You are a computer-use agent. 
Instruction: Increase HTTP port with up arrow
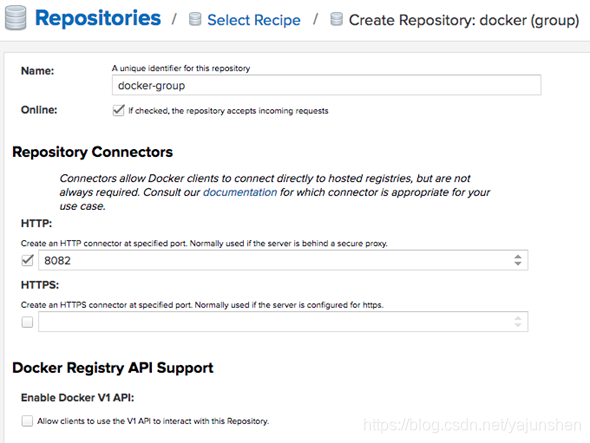click(518, 257)
